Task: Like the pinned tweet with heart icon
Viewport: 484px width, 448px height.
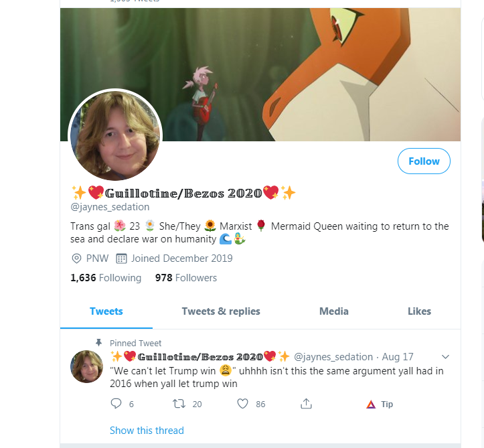Action: pos(242,404)
